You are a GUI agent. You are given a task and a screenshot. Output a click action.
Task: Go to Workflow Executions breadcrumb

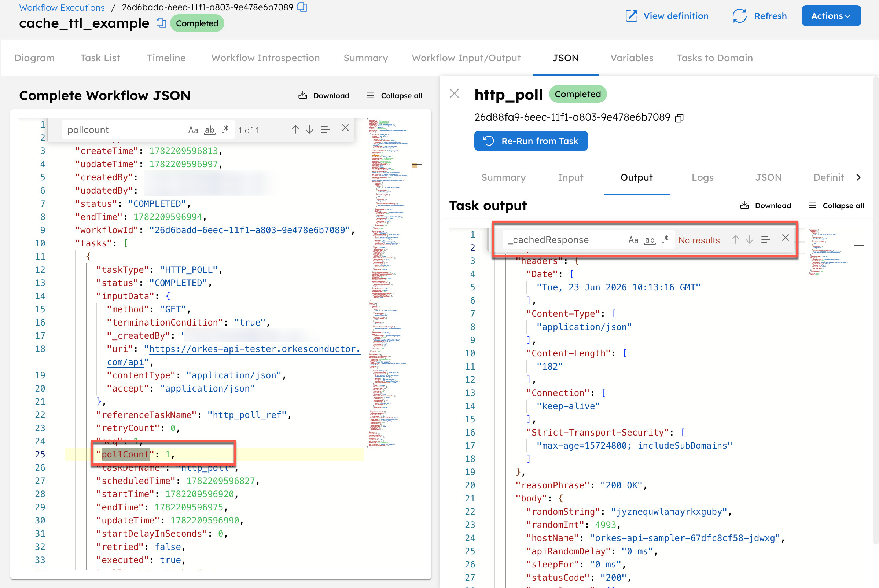(x=62, y=7)
